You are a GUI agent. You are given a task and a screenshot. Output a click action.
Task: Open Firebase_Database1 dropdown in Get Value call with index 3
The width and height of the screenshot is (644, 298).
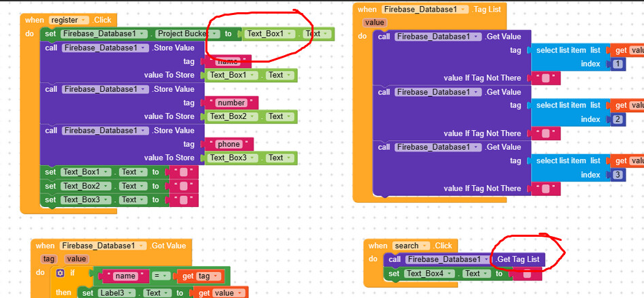click(x=438, y=147)
